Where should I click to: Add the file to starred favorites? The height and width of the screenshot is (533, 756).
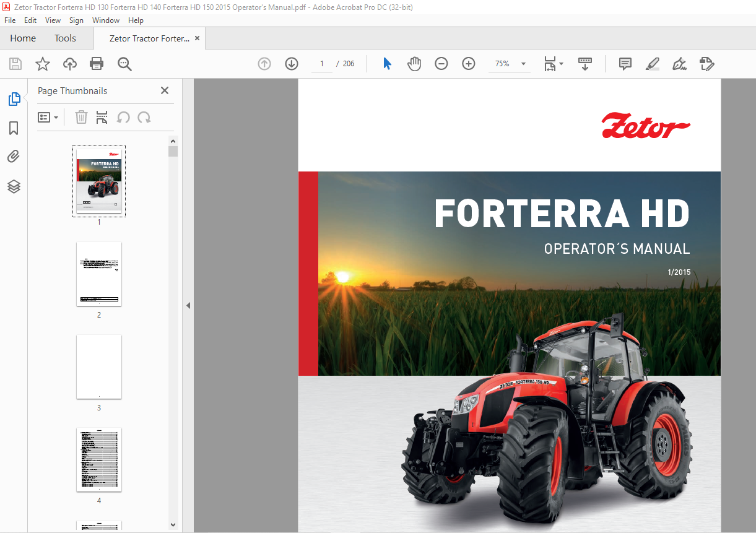[x=43, y=64]
